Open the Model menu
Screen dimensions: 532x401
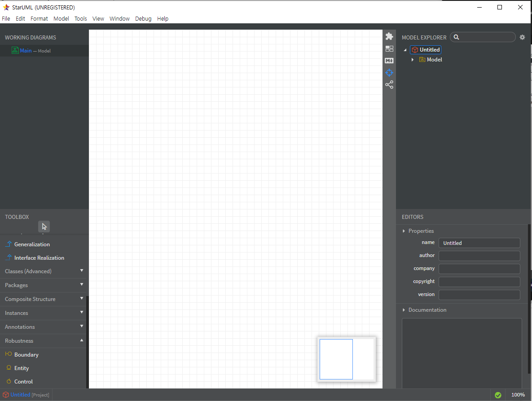pyautogui.click(x=61, y=19)
